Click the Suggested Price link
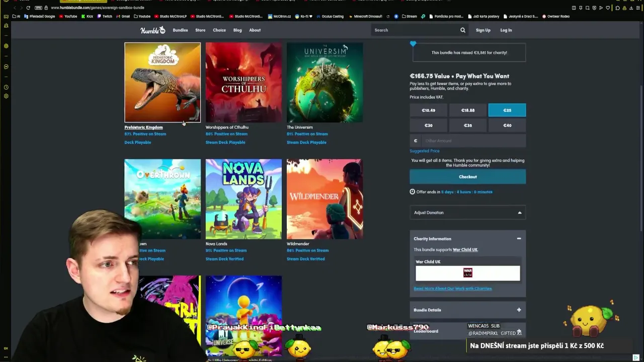The height and width of the screenshot is (362, 644). (425, 151)
